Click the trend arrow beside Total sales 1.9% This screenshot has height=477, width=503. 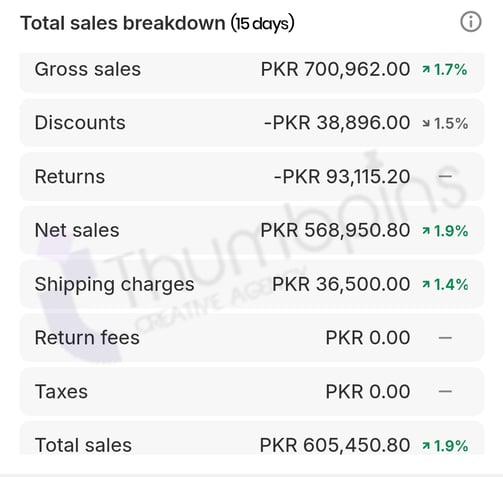tap(426, 446)
